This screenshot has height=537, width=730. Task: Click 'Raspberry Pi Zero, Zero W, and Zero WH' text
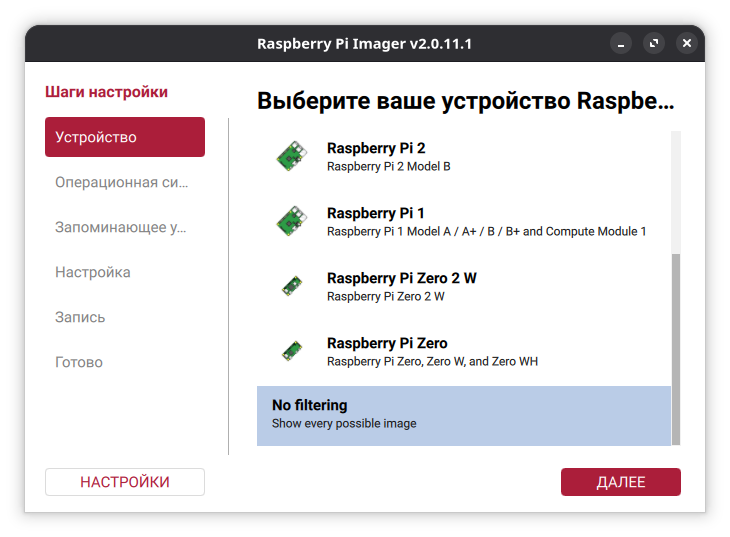point(433,361)
